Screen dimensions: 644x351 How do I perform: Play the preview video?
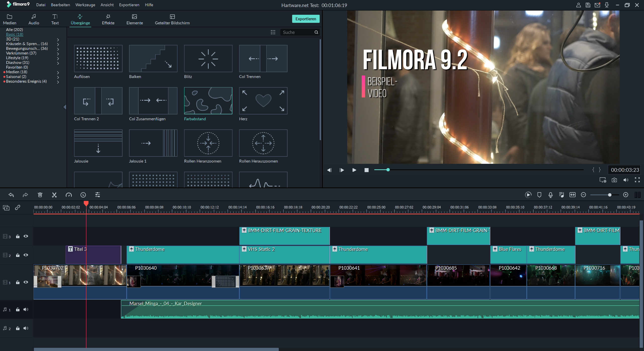pos(354,170)
